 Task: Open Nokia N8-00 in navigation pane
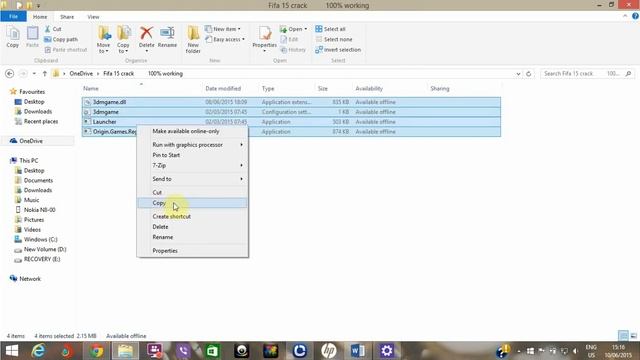point(39,210)
